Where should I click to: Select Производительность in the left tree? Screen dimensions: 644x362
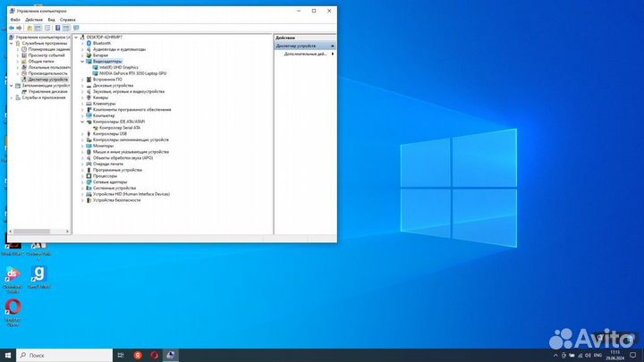[48, 73]
